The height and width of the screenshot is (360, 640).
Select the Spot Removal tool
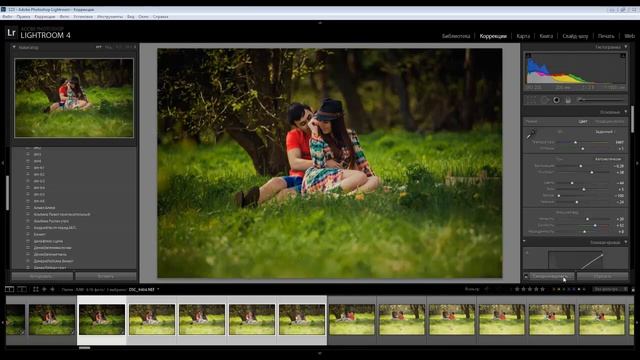544,100
